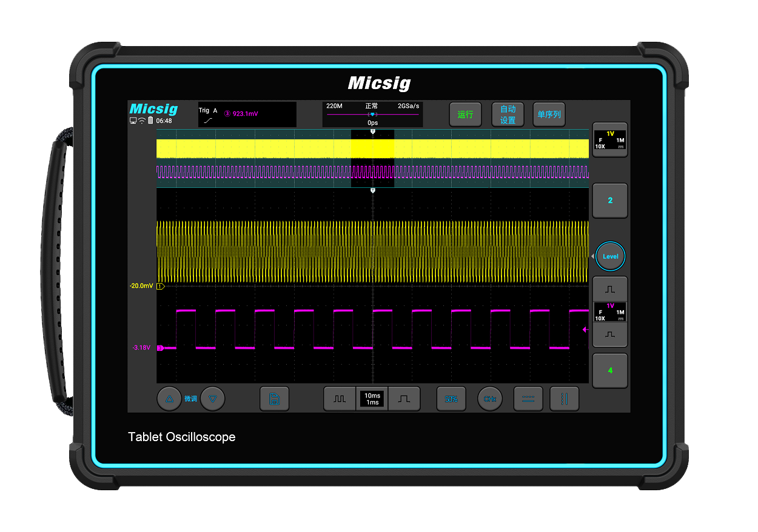Open the 10ms/1ms timebase selector
Image resolution: width=758 pixels, height=532 pixels.
click(372, 399)
